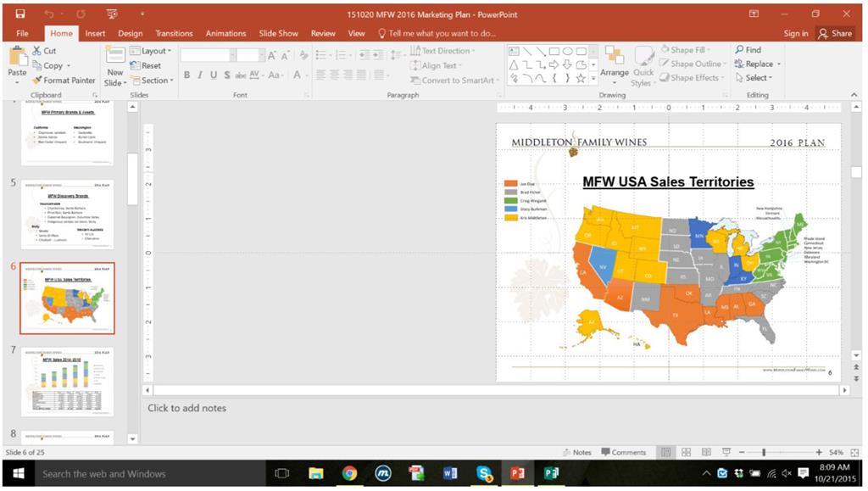Select slide 5 thumbnail
Viewport: 868px width, 491px height.
pyautogui.click(x=68, y=215)
